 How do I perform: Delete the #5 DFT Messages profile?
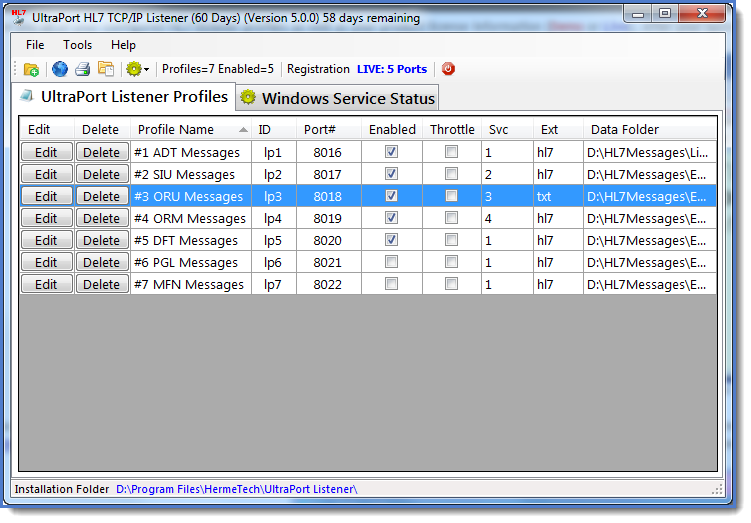(x=102, y=240)
